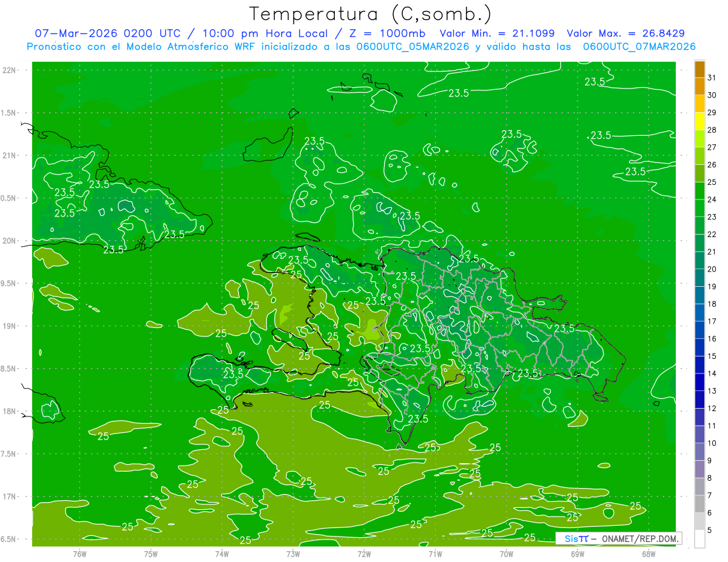Click the colorbar value 29
Viewport: 728px width, 562px height.
pos(712,112)
